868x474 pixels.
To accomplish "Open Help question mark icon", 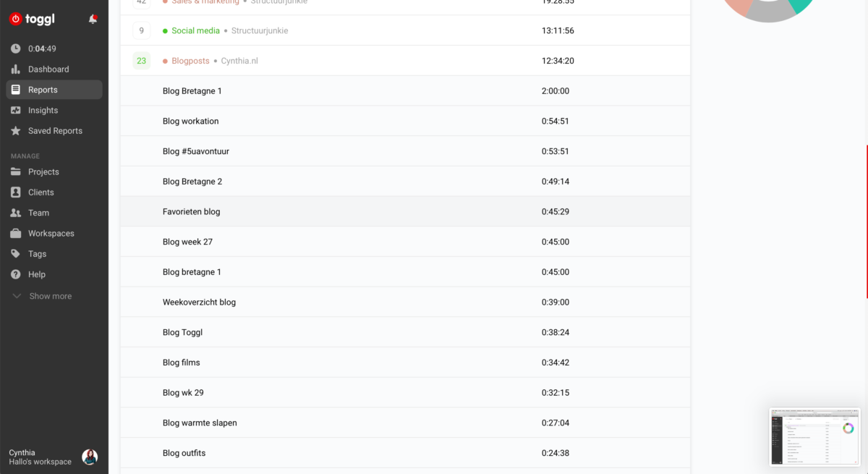I will click(16, 274).
